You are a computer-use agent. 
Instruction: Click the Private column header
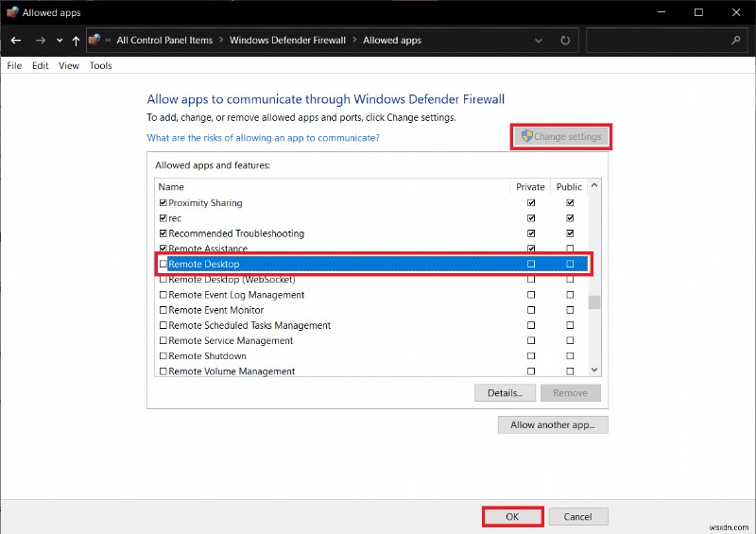point(530,187)
